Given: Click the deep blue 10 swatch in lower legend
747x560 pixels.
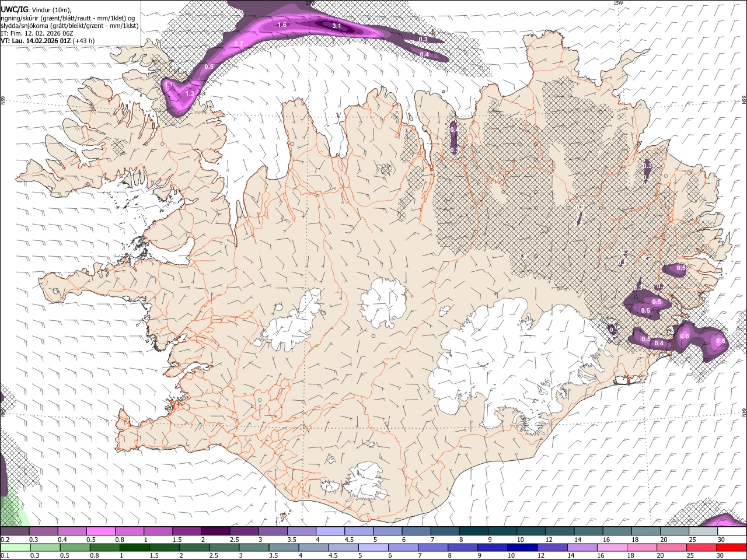Looking at the screenshot, I should pos(522,547).
